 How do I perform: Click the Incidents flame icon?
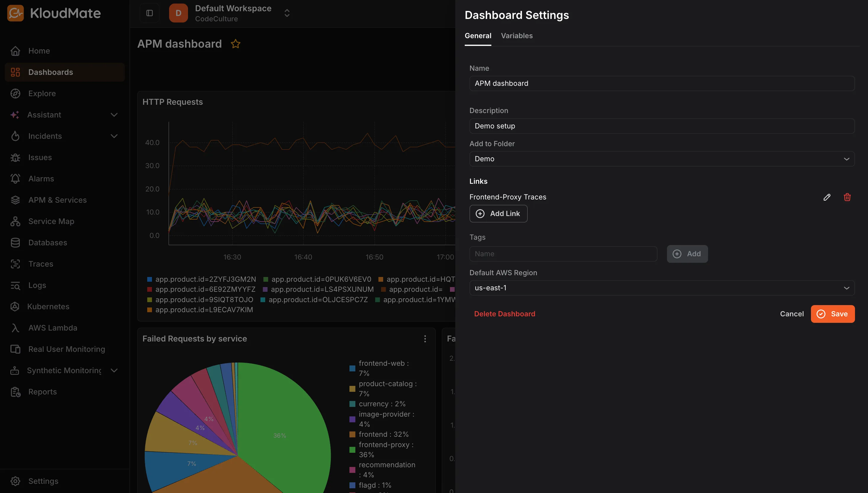pos(15,136)
